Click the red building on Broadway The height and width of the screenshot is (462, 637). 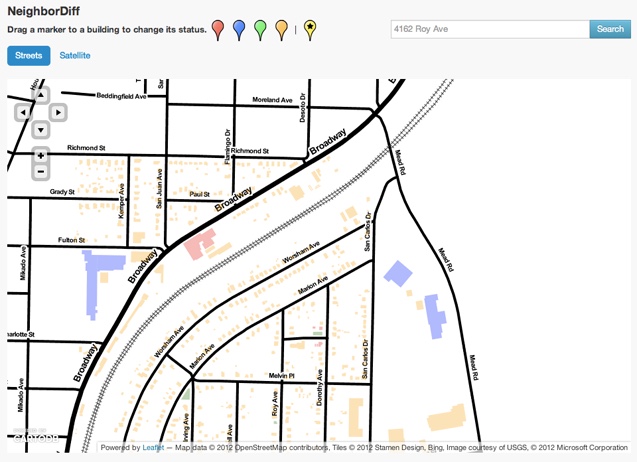pyautogui.click(x=200, y=243)
